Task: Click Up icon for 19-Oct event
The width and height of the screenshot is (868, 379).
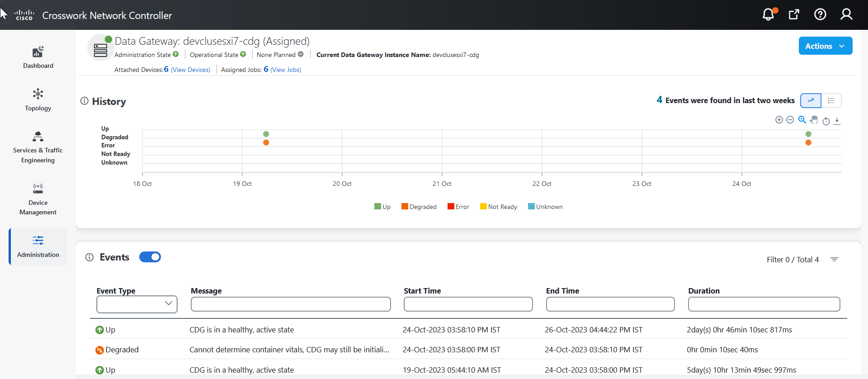Action: click(100, 370)
